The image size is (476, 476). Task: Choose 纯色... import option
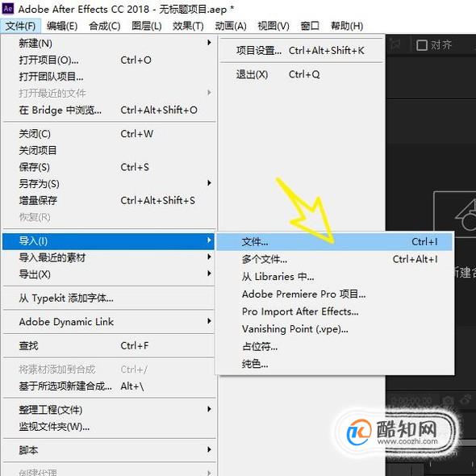coord(335,364)
